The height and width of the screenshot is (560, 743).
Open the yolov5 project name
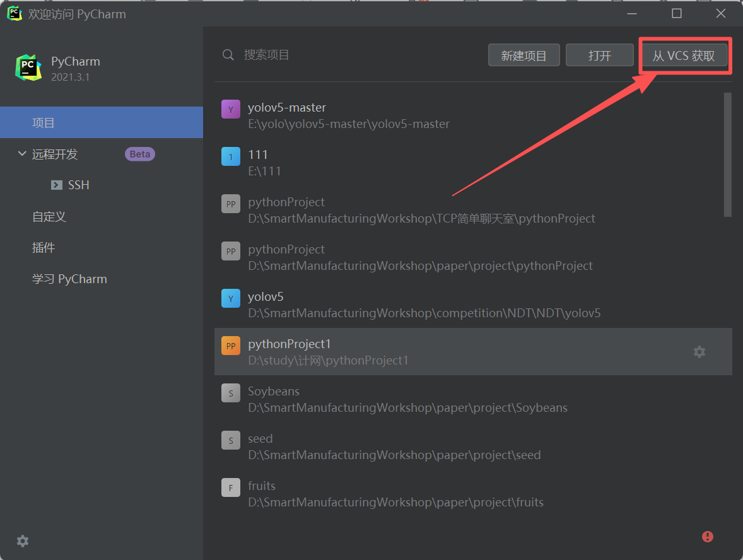(266, 297)
